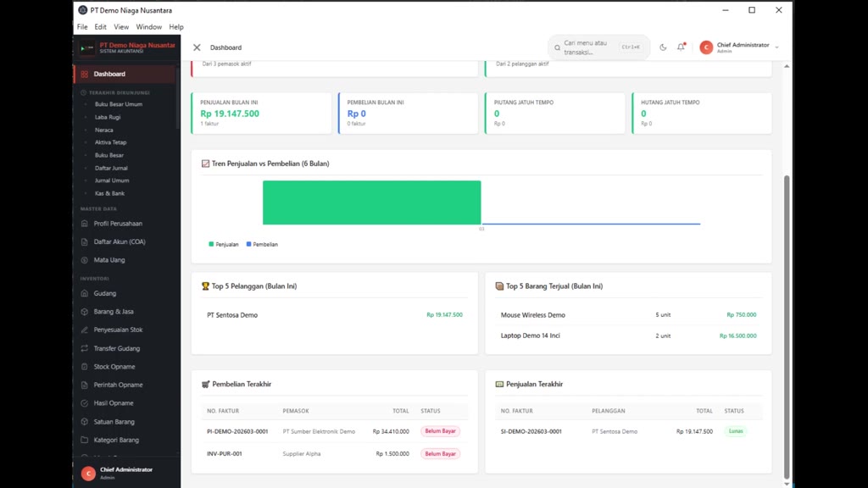
Task: Open the notifications bell
Action: click(681, 47)
